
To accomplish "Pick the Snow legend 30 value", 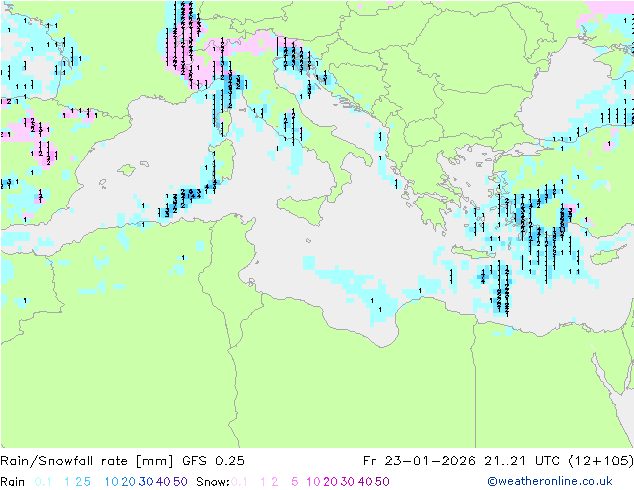I will 348,482.
